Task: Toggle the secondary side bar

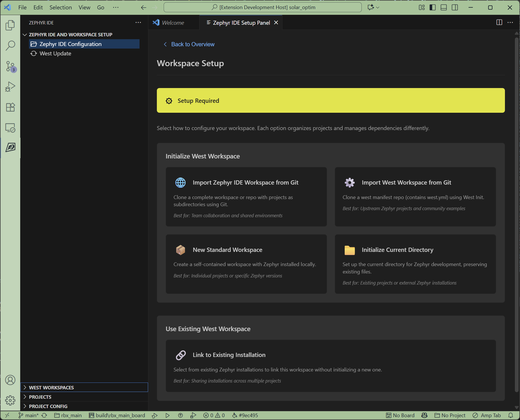Action: tap(455, 7)
